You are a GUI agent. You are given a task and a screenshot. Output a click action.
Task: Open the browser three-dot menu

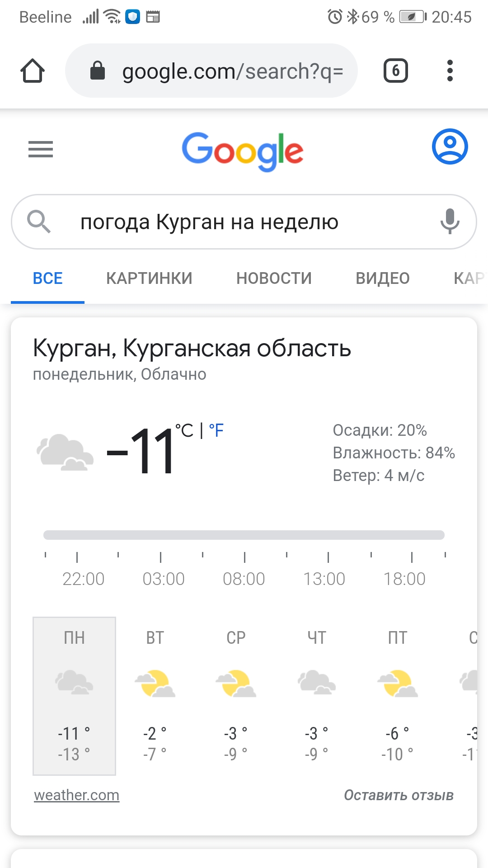click(x=450, y=71)
